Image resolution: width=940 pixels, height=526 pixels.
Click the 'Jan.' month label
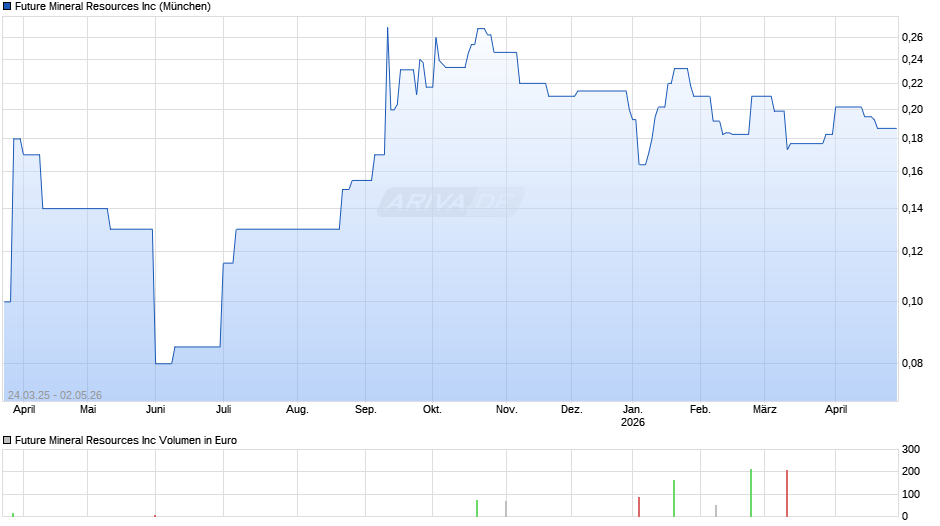click(x=632, y=409)
